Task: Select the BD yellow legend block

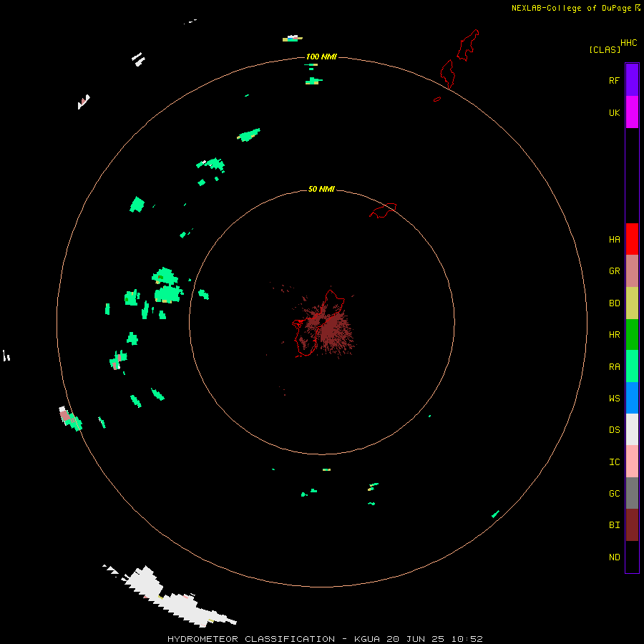Action: 632,303
